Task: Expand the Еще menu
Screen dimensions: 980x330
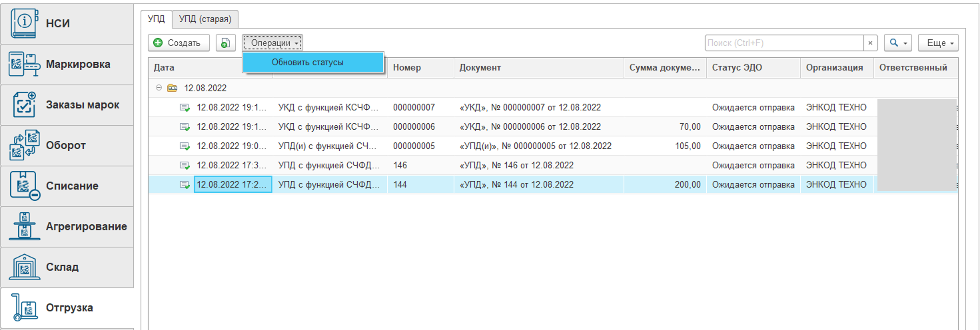Action: pyautogui.click(x=937, y=43)
